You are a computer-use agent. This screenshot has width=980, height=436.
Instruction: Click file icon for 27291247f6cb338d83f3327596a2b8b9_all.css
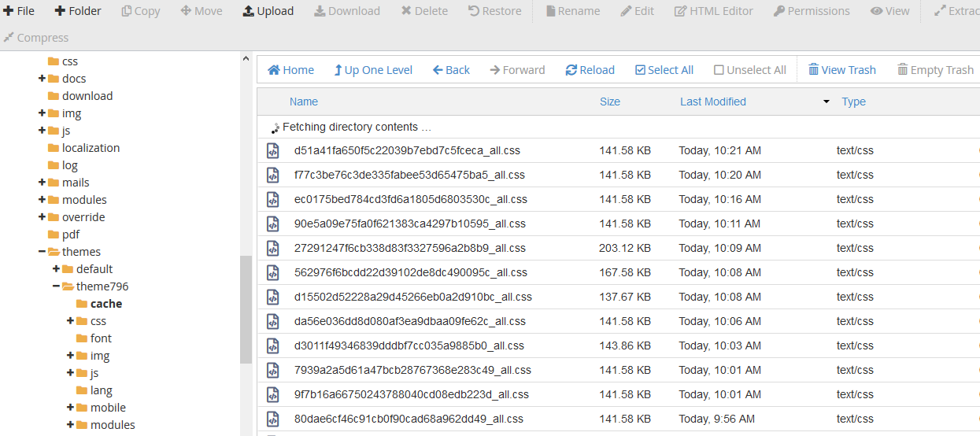(272, 248)
